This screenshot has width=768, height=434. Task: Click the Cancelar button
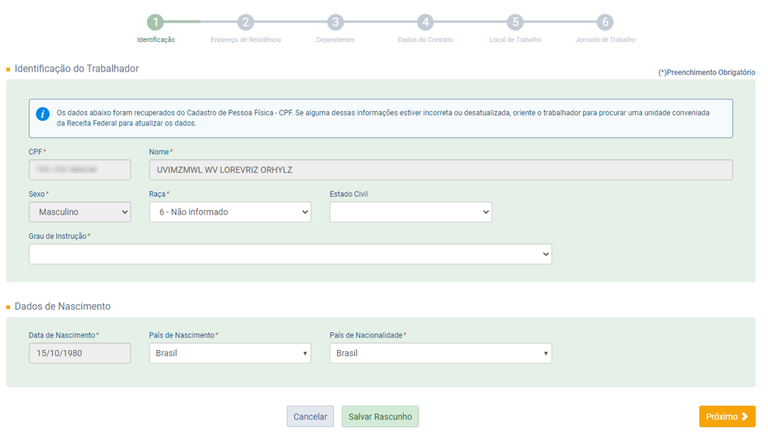[310, 416]
